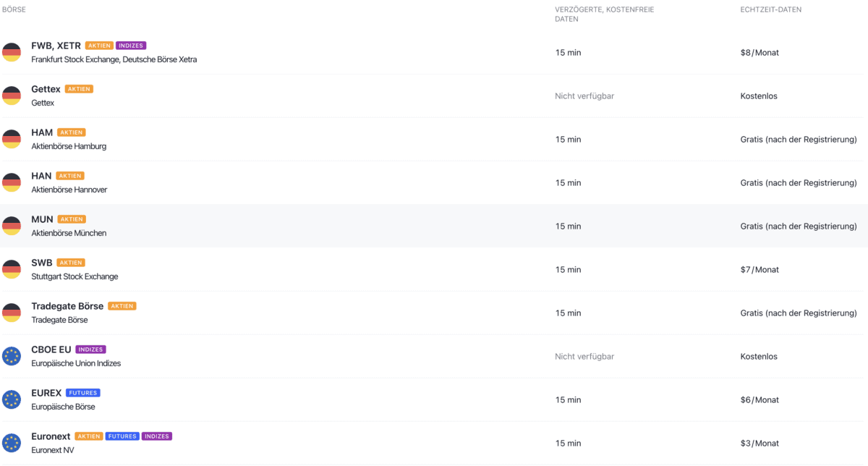Click the German flag icon for MUN

click(x=12, y=226)
